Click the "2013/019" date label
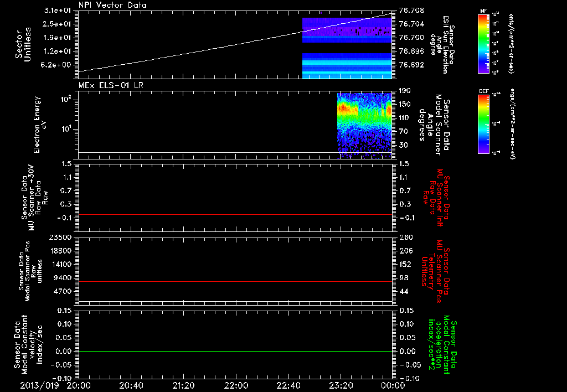Viewport: 567px width, 392px height. [39, 385]
